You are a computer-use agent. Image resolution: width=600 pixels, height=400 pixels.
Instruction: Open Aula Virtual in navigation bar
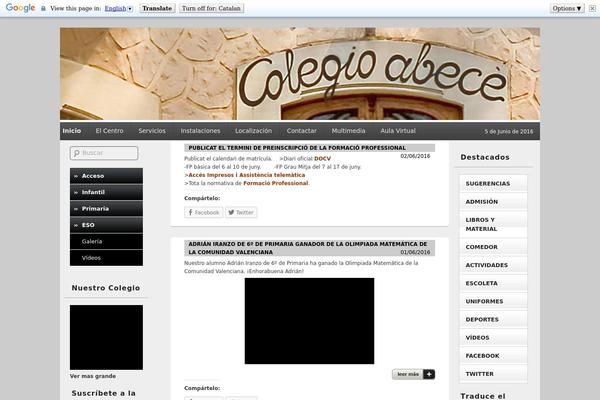[x=398, y=131]
